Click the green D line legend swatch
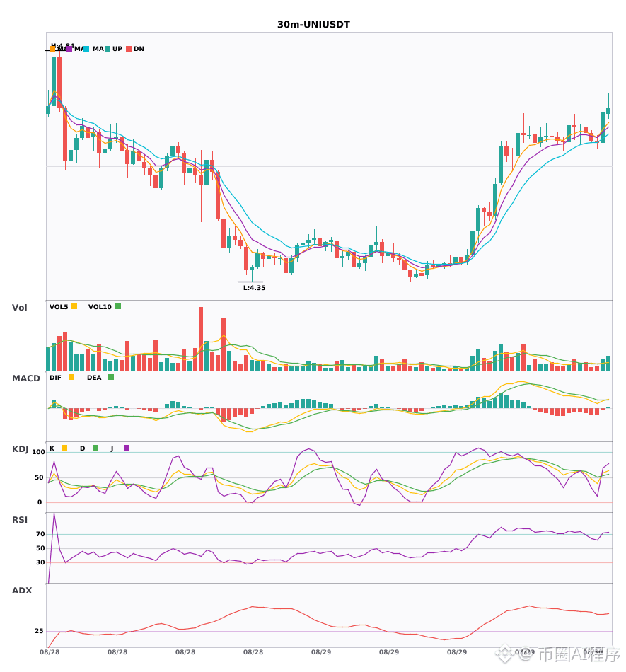 (x=95, y=448)
